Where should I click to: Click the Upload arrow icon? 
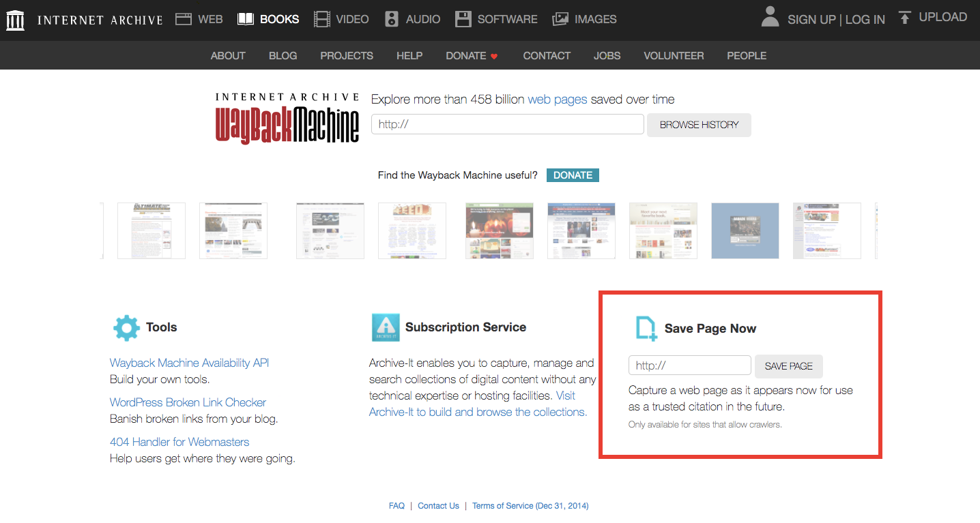pos(905,18)
